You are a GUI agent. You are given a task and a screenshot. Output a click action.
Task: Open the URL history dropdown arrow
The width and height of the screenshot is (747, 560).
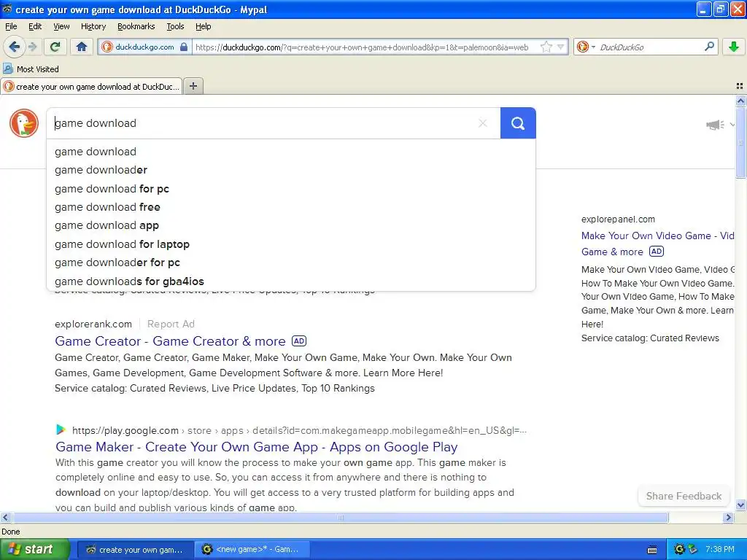561,47
